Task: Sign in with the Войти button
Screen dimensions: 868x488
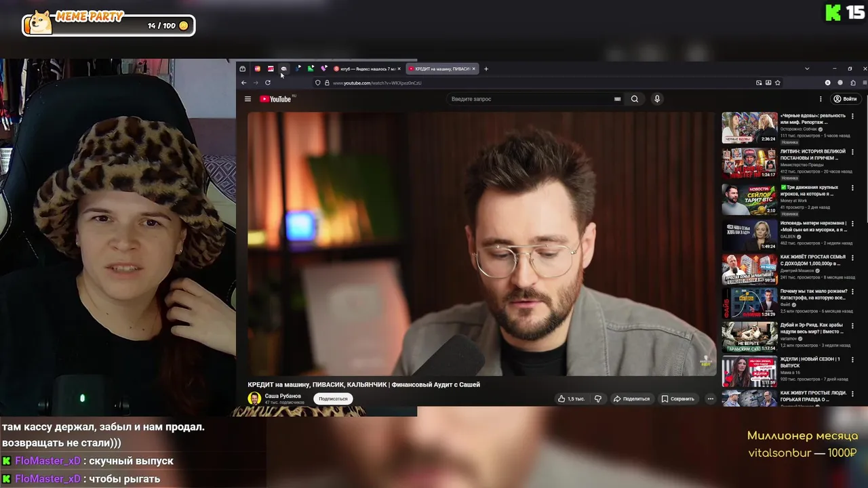Action: pos(846,99)
